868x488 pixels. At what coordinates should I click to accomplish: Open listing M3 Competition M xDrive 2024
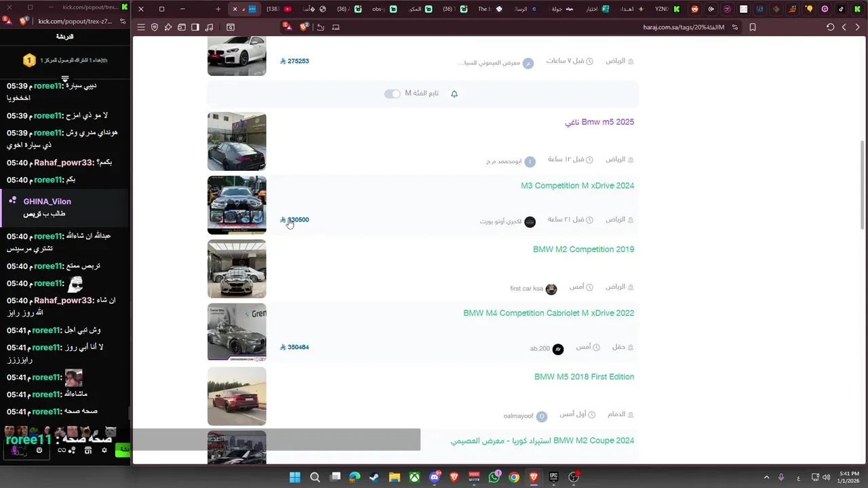(578, 186)
